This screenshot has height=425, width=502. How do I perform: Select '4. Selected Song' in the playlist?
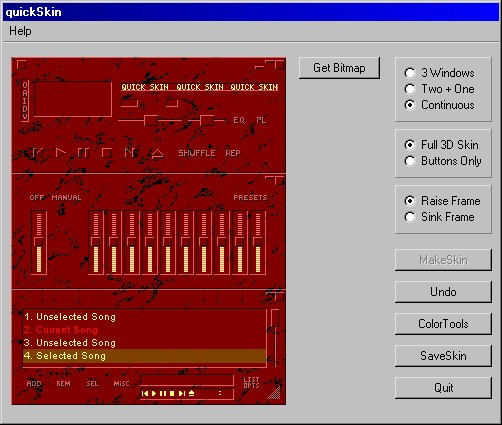pos(144,356)
